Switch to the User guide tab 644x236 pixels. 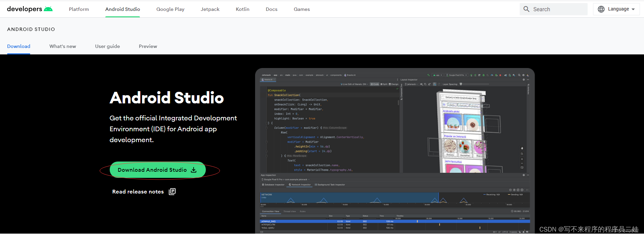coord(107,46)
